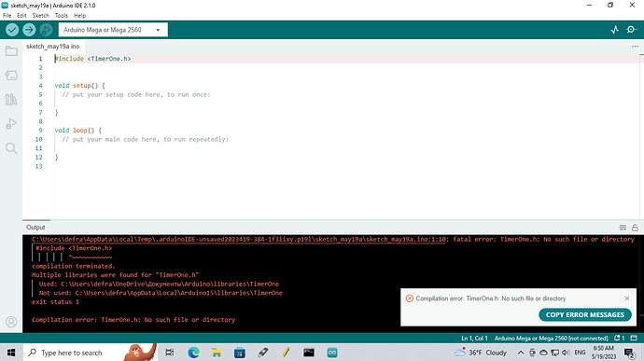Select the sketch_may19a.ino tab
Viewport: 644px width, 361px height.
(x=53, y=47)
